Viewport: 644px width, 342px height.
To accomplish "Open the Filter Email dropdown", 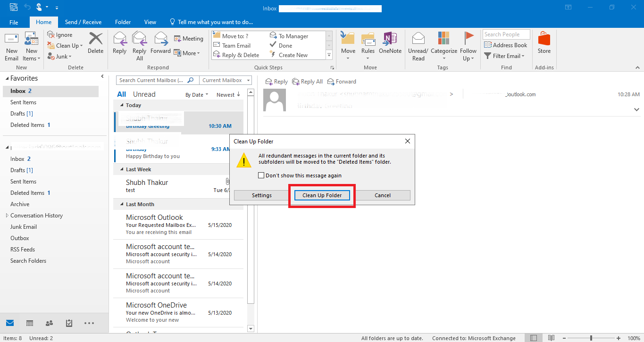I will pos(505,56).
